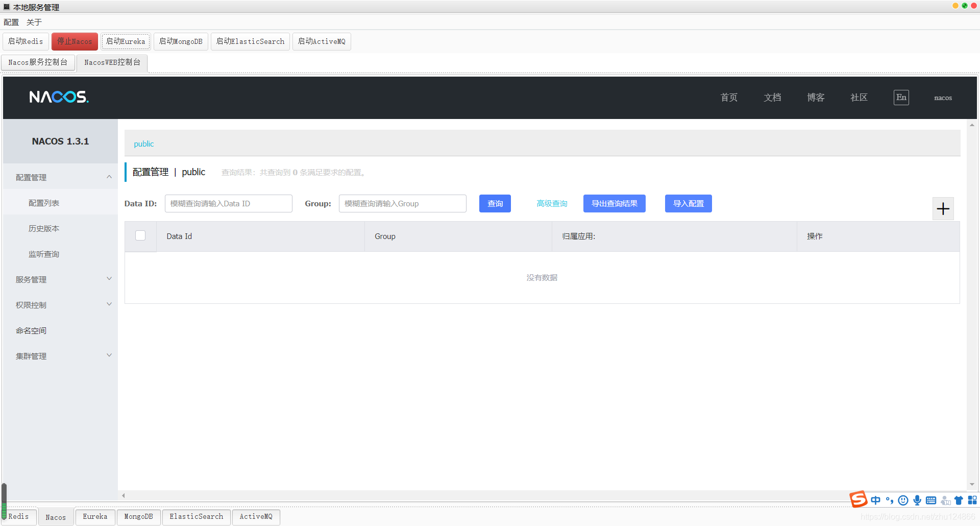Tick the select-all checkbox in table header

point(140,235)
